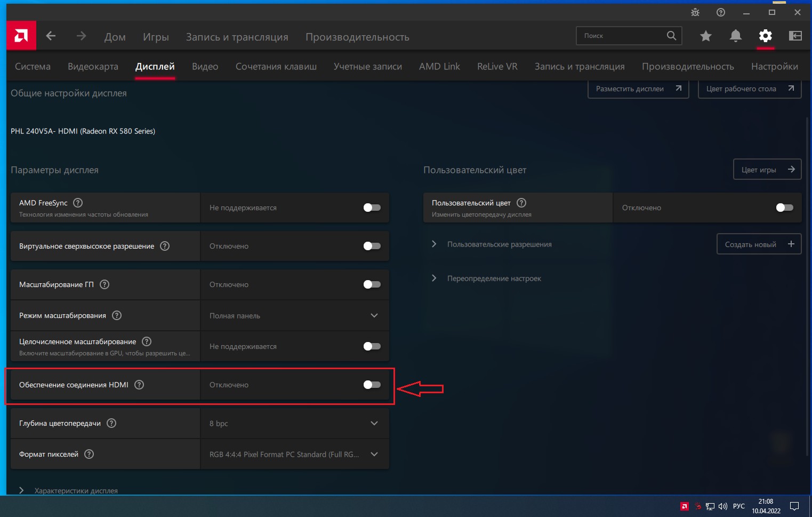Go forward with the right arrow
The width and height of the screenshot is (812, 517).
click(81, 36)
